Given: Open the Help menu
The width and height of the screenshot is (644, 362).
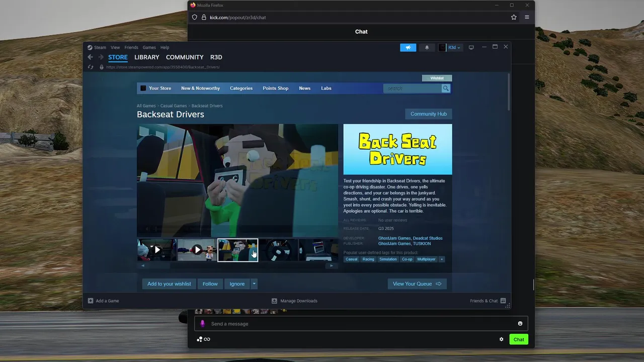Looking at the screenshot, I should (165, 47).
